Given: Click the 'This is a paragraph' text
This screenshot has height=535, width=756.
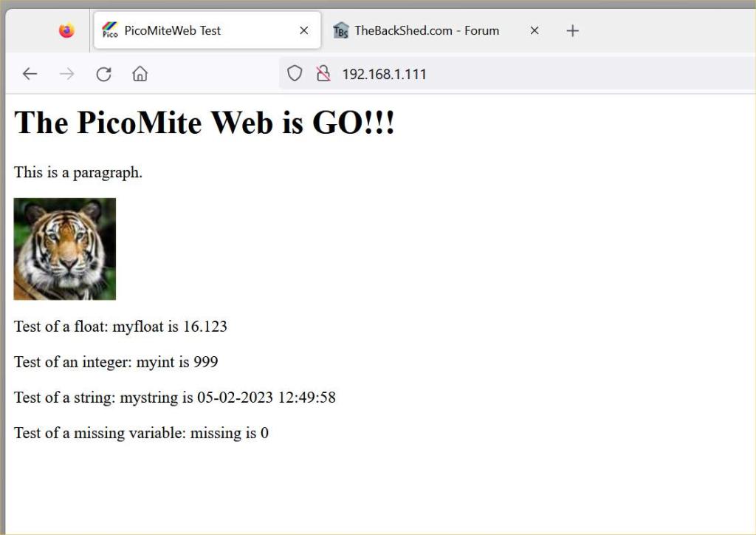Looking at the screenshot, I should point(78,173).
